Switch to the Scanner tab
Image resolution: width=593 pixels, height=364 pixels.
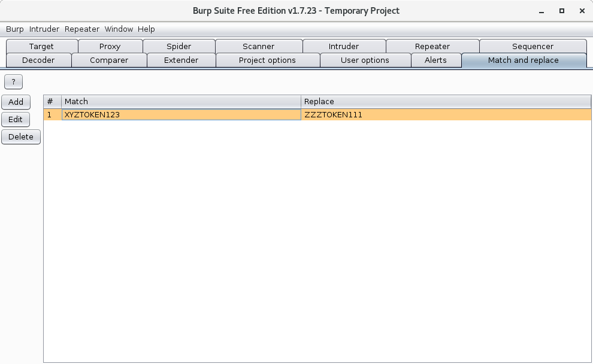pyautogui.click(x=259, y=46)
